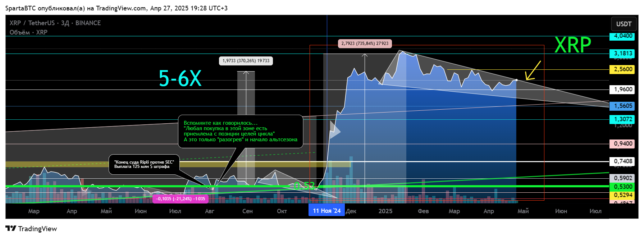Image resolution: width=644 pixels, height=238 pixels.
Task: Click the yellow 2,5600 price label
Action: pos(623,69)
